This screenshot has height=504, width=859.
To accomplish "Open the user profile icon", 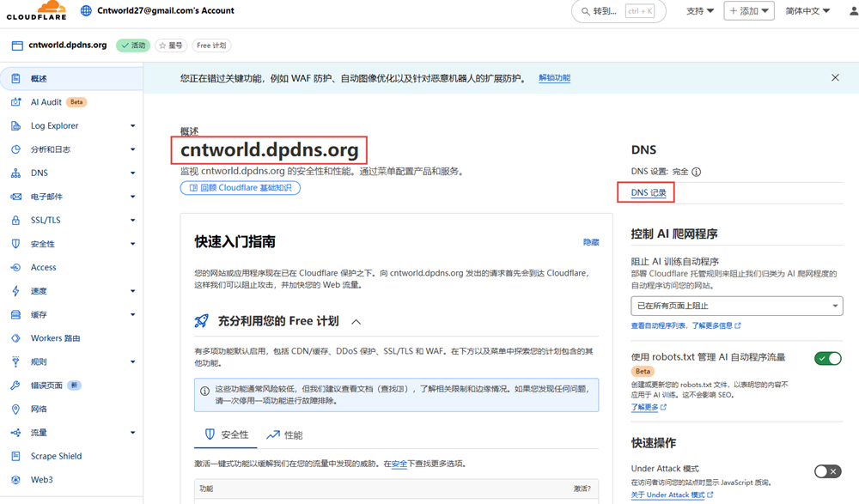I will (x=854, y=10).
